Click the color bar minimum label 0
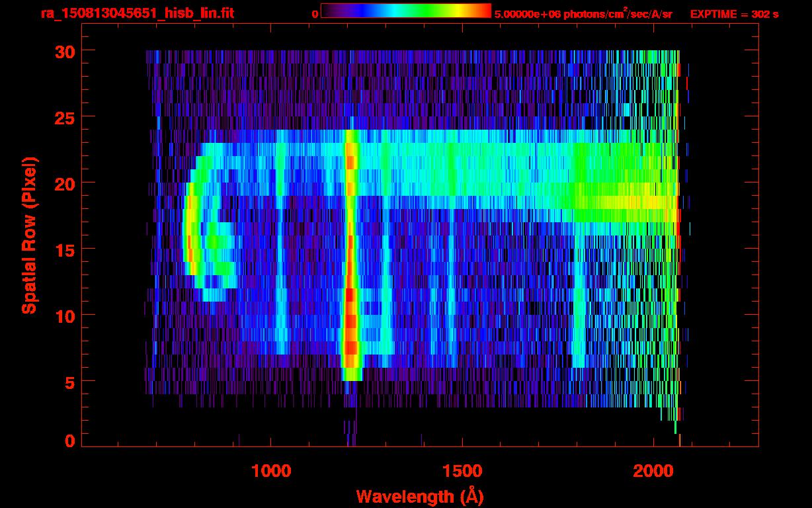The width and height of the screenshot is (812, 508). click(315, 14)
